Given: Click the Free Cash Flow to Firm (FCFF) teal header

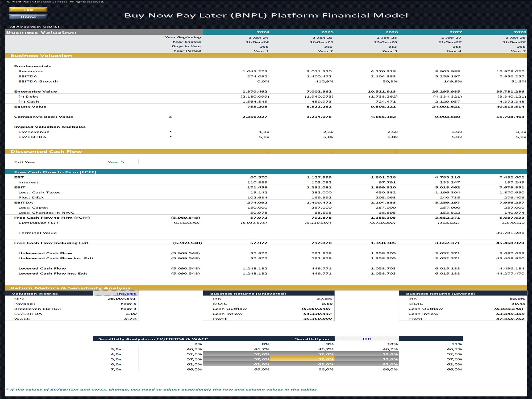Looking at the screenshot, I should point(266,172).
